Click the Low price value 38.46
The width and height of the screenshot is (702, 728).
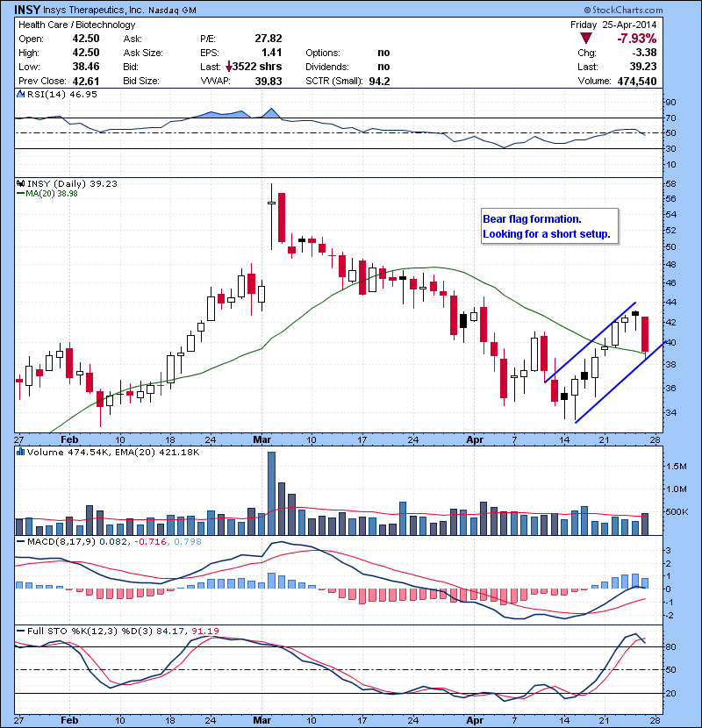coord(86,67)
